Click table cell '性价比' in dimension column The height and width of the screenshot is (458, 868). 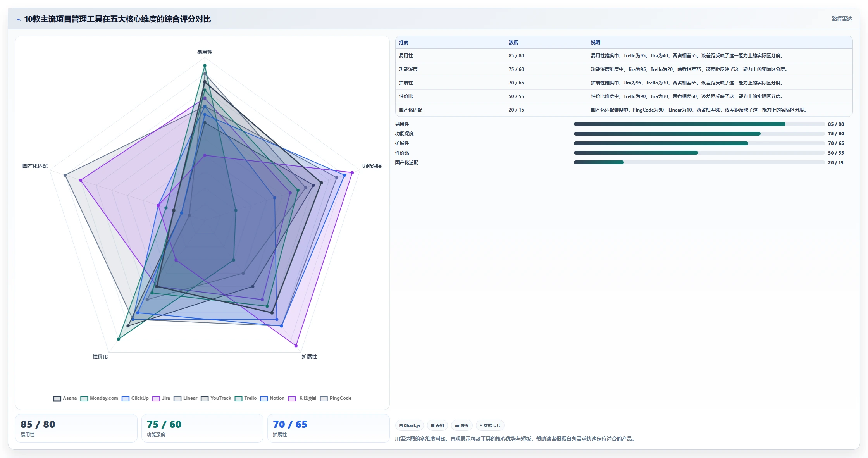[x=406, y=96]
